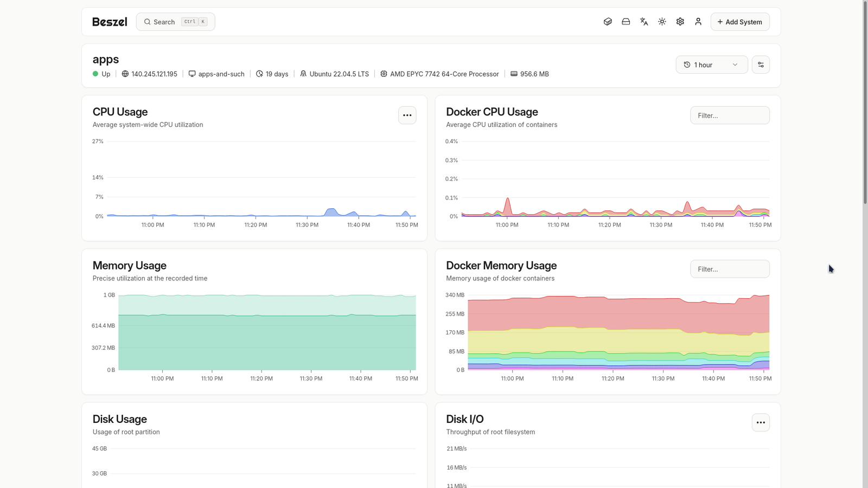Click the 'apps' system name heading
The image size is (868, 488).
tap(106, 59)
